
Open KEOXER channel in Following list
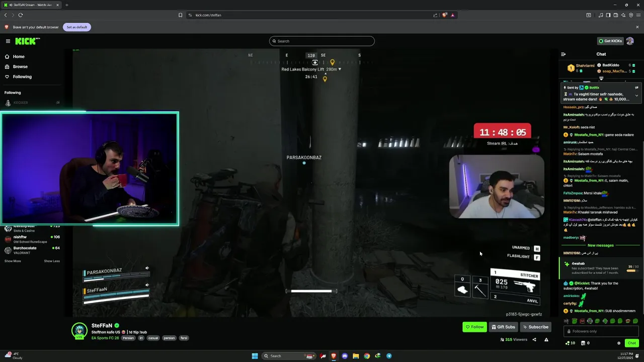32,103
